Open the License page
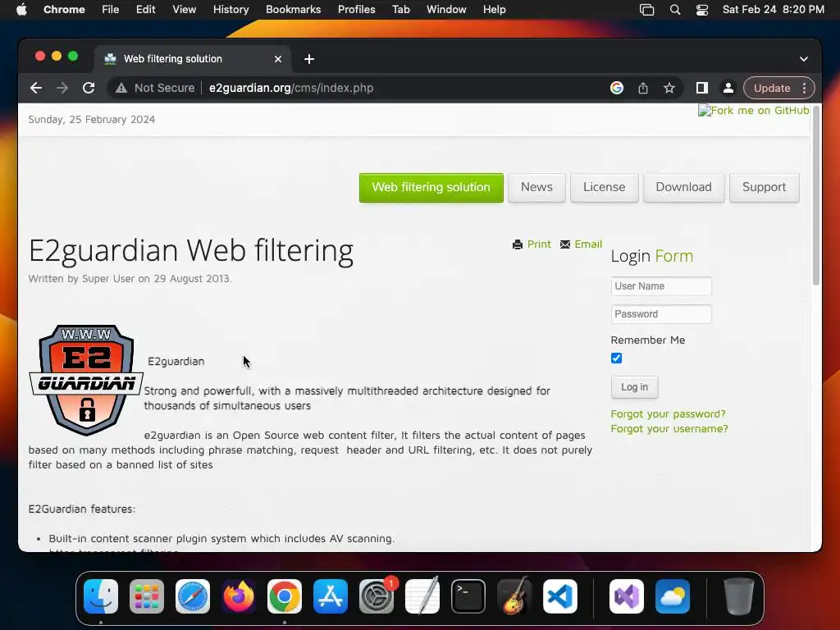 point(605,188)
